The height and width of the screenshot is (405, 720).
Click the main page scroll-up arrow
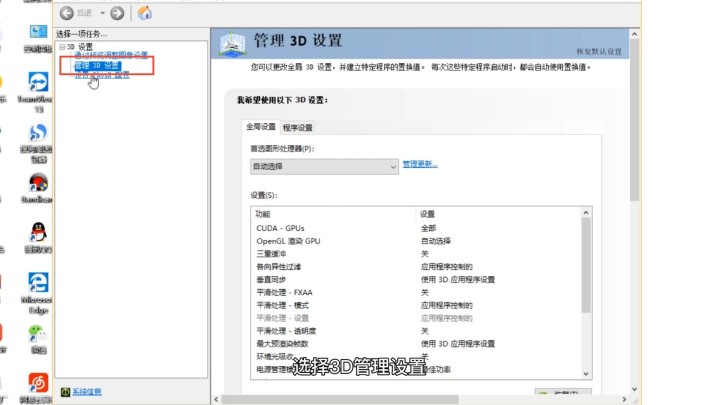tap(635, 34)
